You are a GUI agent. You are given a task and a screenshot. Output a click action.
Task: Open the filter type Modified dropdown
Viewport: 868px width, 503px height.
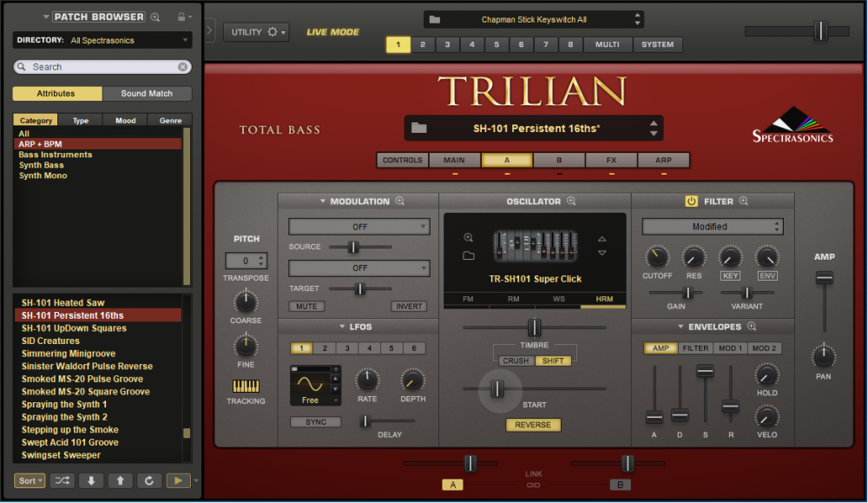pos(713,227)
